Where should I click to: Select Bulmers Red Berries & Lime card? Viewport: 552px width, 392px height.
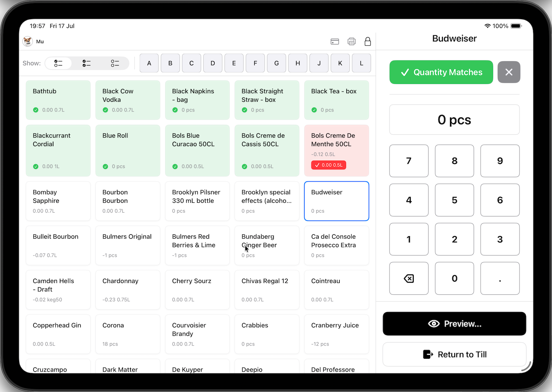[x=197, y=245]
